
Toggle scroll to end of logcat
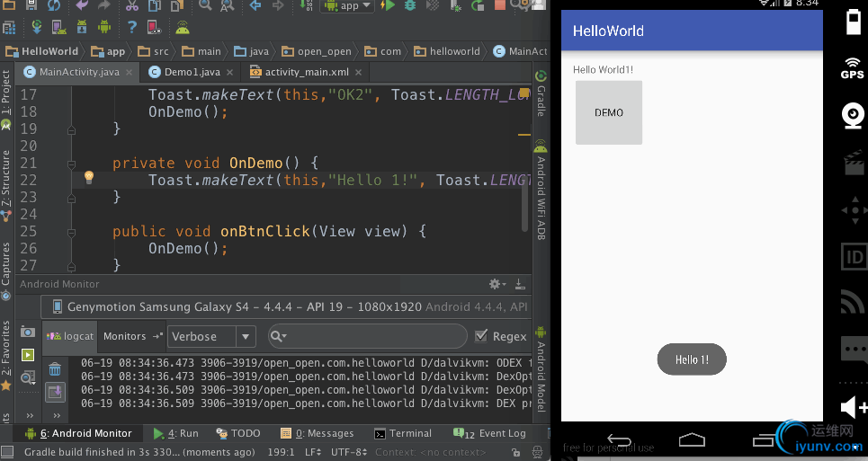(x=55, y=392)
